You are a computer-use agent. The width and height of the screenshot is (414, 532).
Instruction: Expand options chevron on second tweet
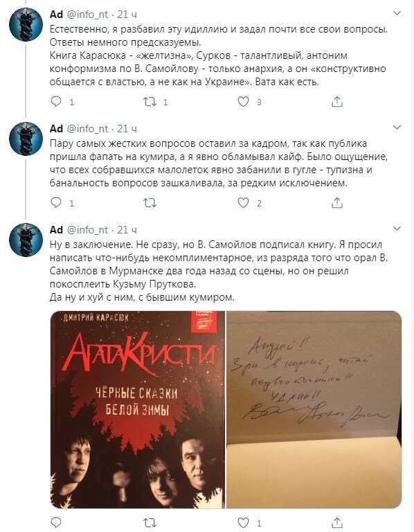(x=397, y=127)
